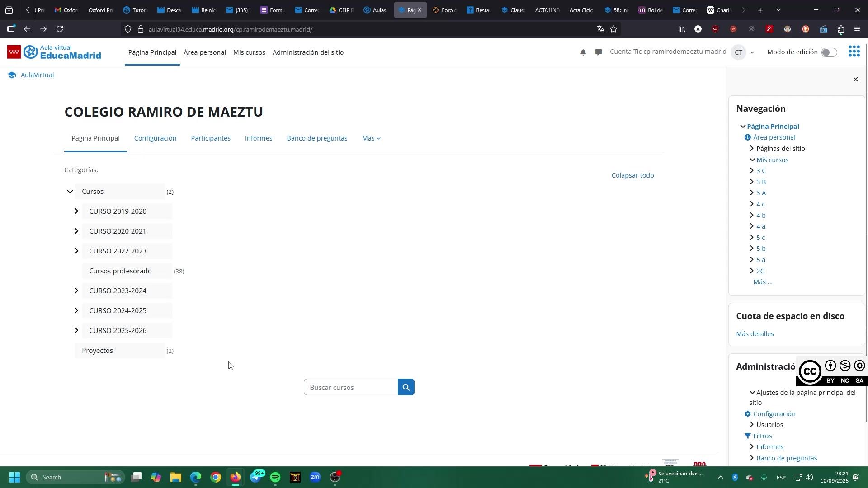The image size is (868, 488).
Task: Open the Más dropdown menu
Action: point(371,138)
